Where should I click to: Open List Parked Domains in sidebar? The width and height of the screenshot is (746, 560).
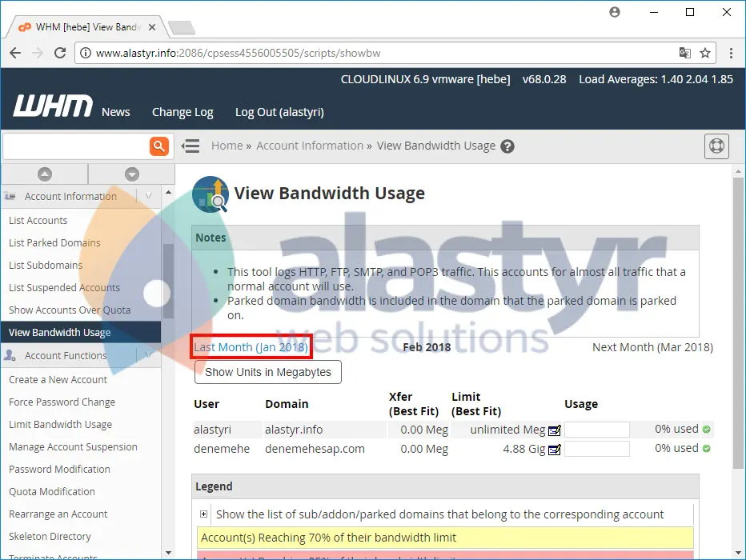pos(54,243)
